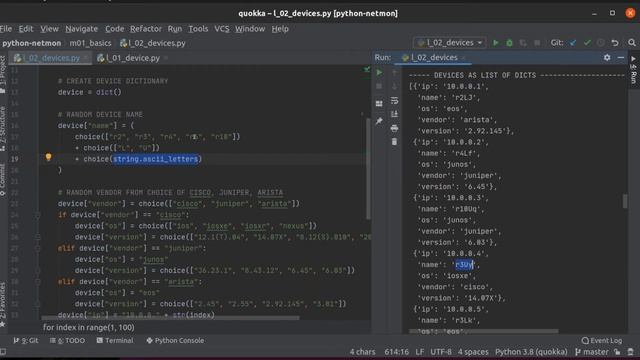Screen dimensions: 640x360
Task: Open the LF line separator selector
Action: (x=420, y=351)
